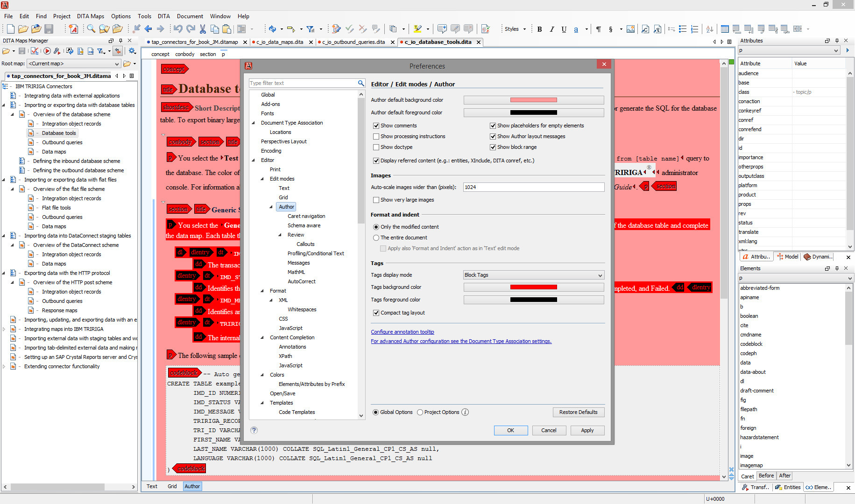
Task: Click Apply in the Preferences dialog
Action: pyautogui.click(x=587, y=430)
